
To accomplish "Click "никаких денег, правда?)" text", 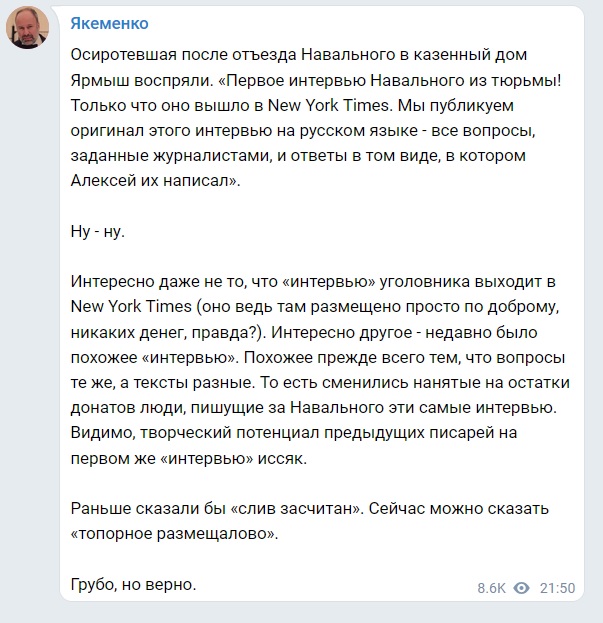I will click(x=168, y=333).
